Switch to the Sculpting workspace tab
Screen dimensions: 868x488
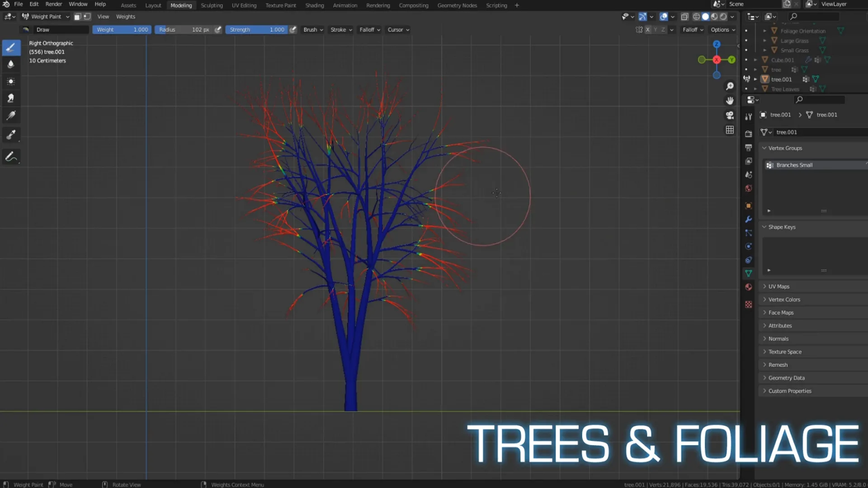coord(212,5)
